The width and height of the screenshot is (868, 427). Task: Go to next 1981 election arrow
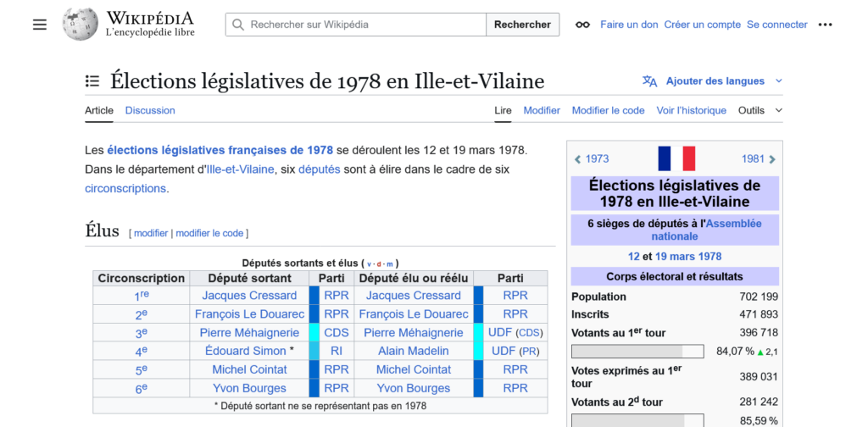(x=772, y=159)
